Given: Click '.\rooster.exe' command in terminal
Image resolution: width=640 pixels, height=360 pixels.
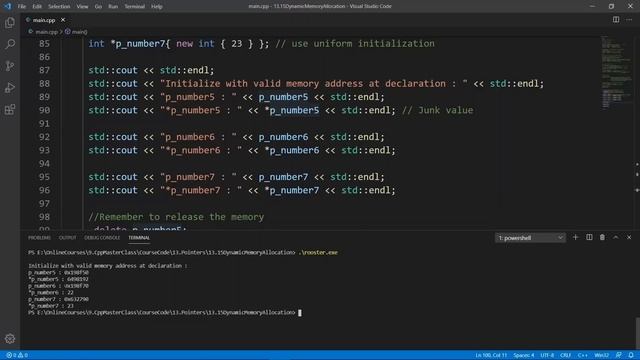Looking at the screenshot, I should coord(318,252).
